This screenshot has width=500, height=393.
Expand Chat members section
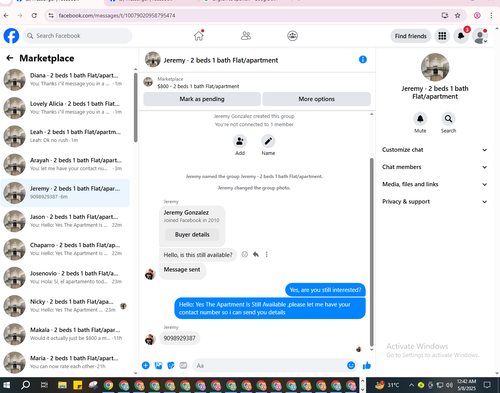click(x=435, y=167)
